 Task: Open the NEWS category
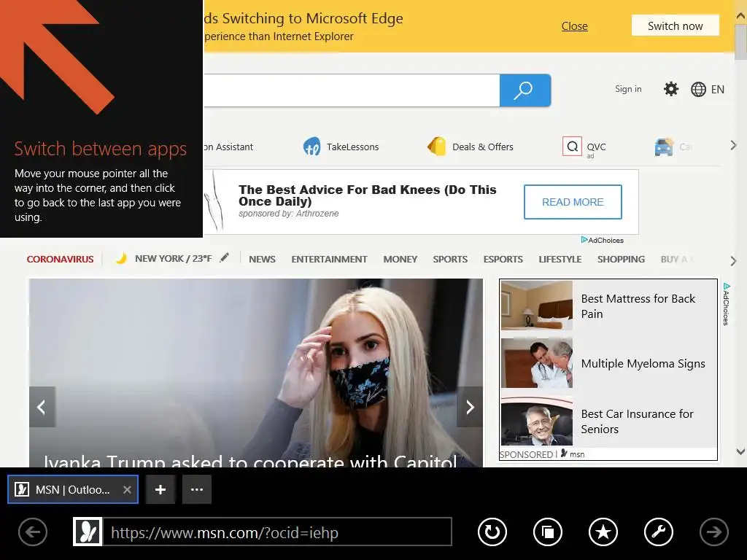[262, 259]
